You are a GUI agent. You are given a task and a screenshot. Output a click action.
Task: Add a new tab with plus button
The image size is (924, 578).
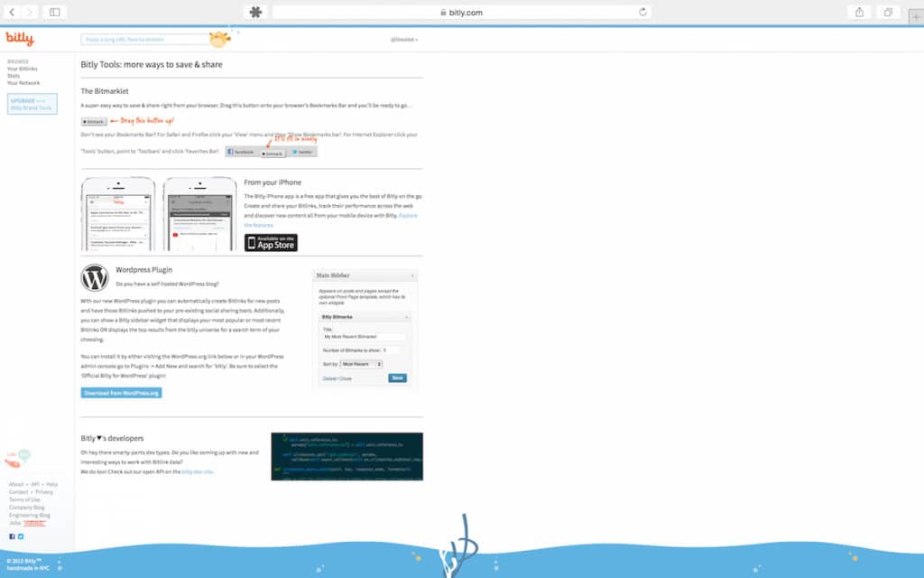(916, 17)
